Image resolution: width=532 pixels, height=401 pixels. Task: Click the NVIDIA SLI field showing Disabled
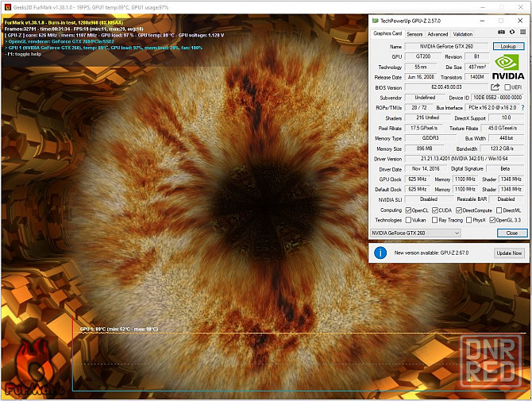click(x=429, y=199)
